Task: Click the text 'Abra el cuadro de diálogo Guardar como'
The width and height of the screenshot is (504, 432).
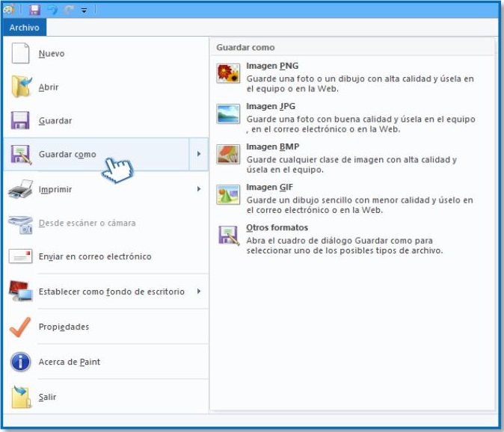Action: coord(339,241)
